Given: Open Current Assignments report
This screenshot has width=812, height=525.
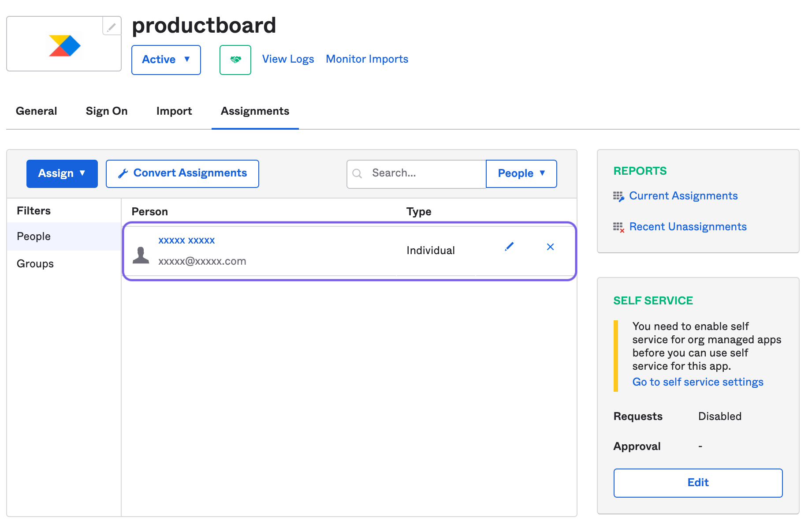Looking at the screenshot, I should pyautogui.click(x=683, y=196).
